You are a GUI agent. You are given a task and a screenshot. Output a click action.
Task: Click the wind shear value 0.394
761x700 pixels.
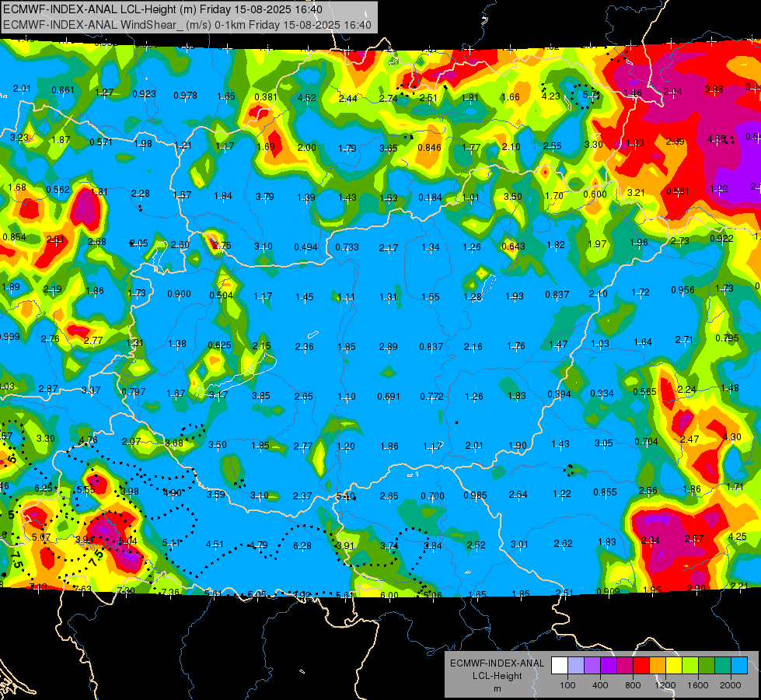click(x=559, y=394)
